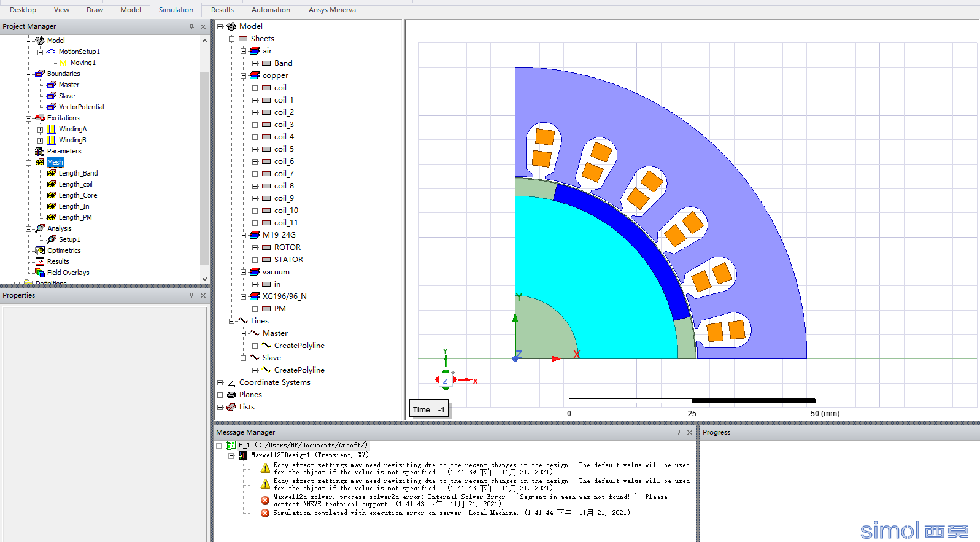The height and width of the screenshot is (542, 980).
Task: Click the execution error on server message
Action: tap(451, 513)
